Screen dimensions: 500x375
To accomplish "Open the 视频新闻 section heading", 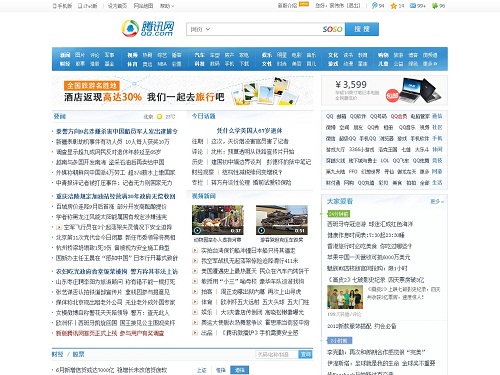I will pos(204,196).
